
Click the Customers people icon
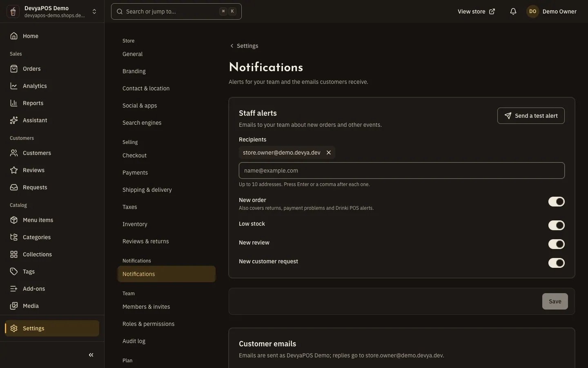point(14,153)
